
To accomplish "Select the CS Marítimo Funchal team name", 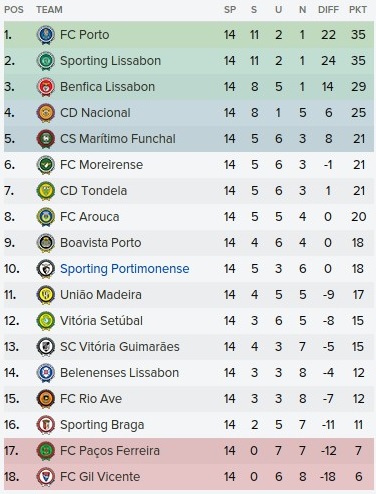I will (118, 139).
